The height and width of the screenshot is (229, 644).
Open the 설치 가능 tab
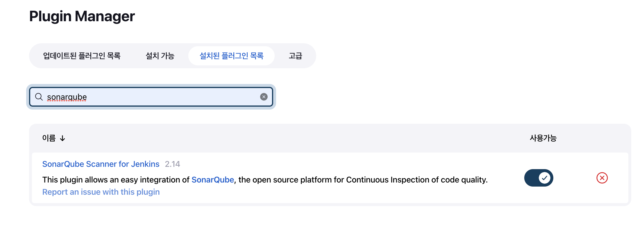tap(160, 56)
